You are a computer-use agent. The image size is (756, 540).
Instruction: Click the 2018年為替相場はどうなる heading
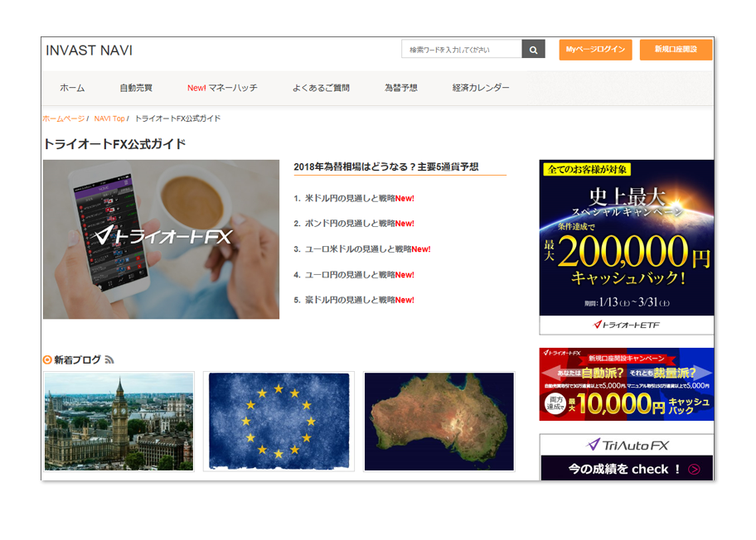[385, 166]
